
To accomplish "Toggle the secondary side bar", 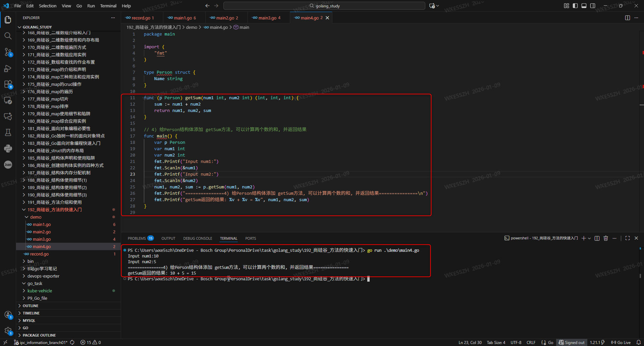I will [593, 6].
